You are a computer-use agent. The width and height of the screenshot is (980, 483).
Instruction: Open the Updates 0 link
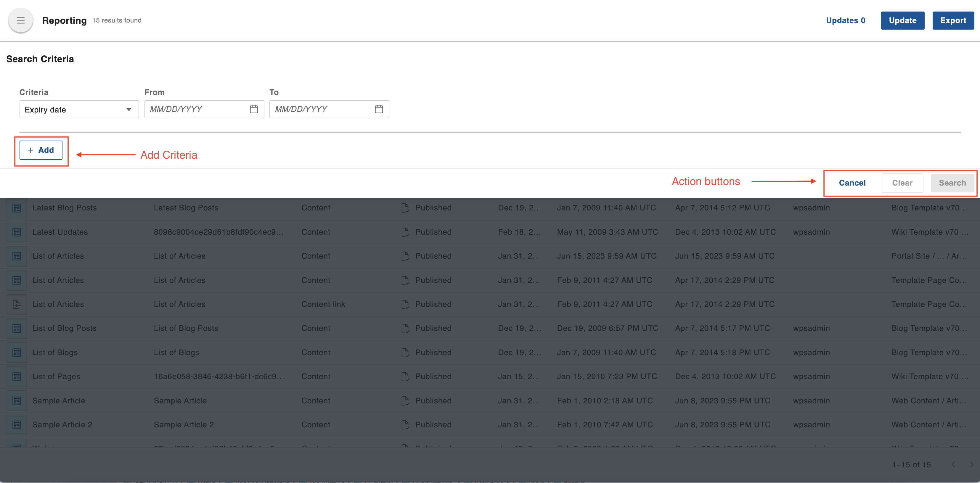[x=845, y=20]
